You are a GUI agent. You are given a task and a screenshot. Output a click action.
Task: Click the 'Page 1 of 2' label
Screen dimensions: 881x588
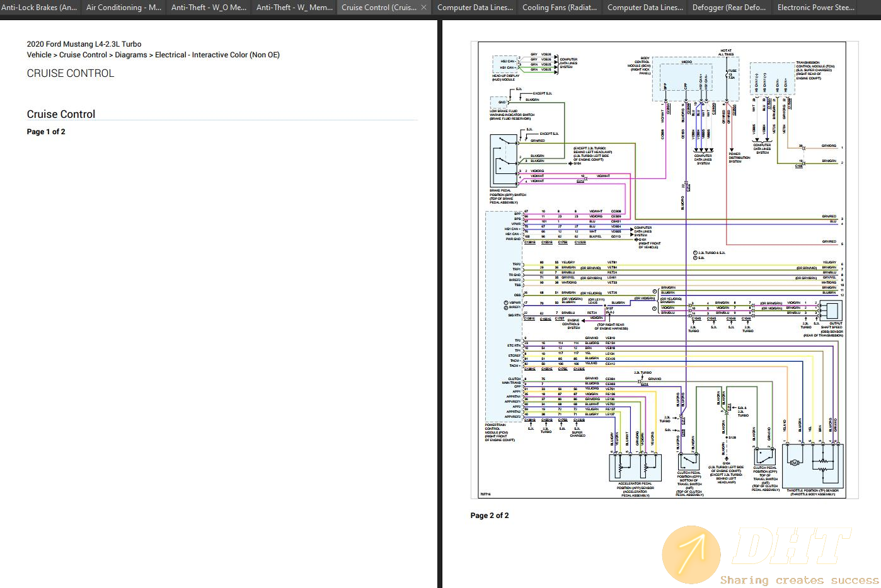[46, 132]
